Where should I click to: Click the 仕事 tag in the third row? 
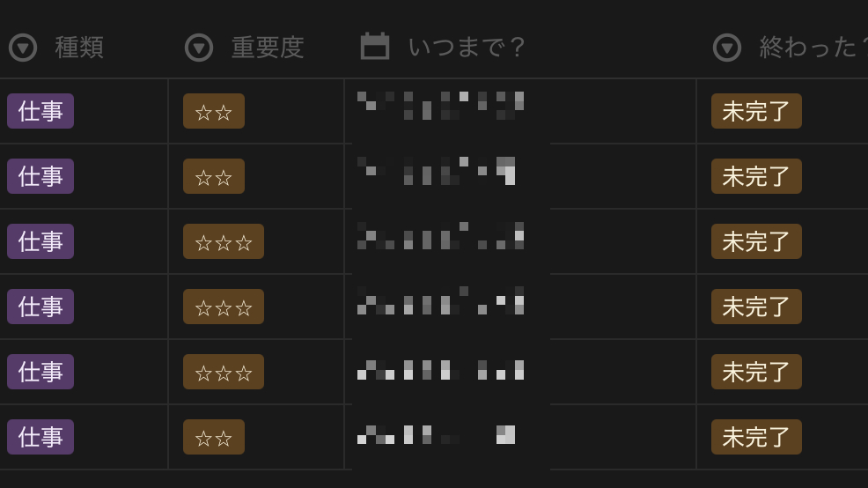click(40, 241)
